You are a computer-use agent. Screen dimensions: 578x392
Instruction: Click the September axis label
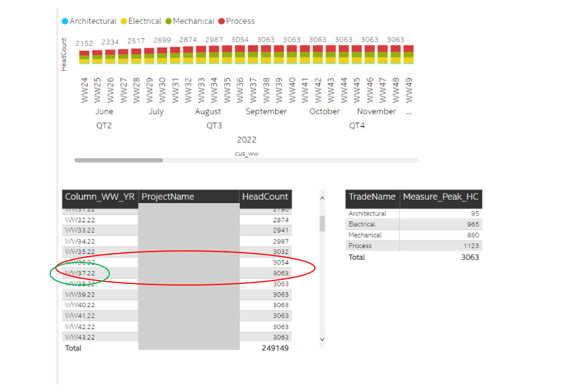click(x=266, y=112)
